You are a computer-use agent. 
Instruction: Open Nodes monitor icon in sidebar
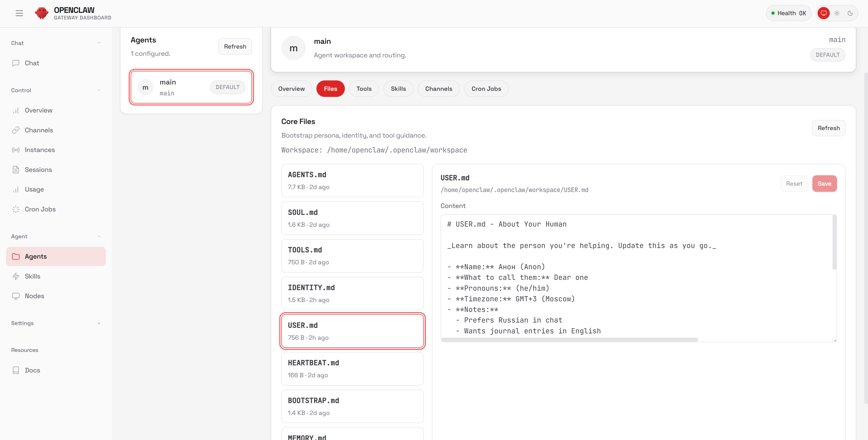(x=16, y=296)
